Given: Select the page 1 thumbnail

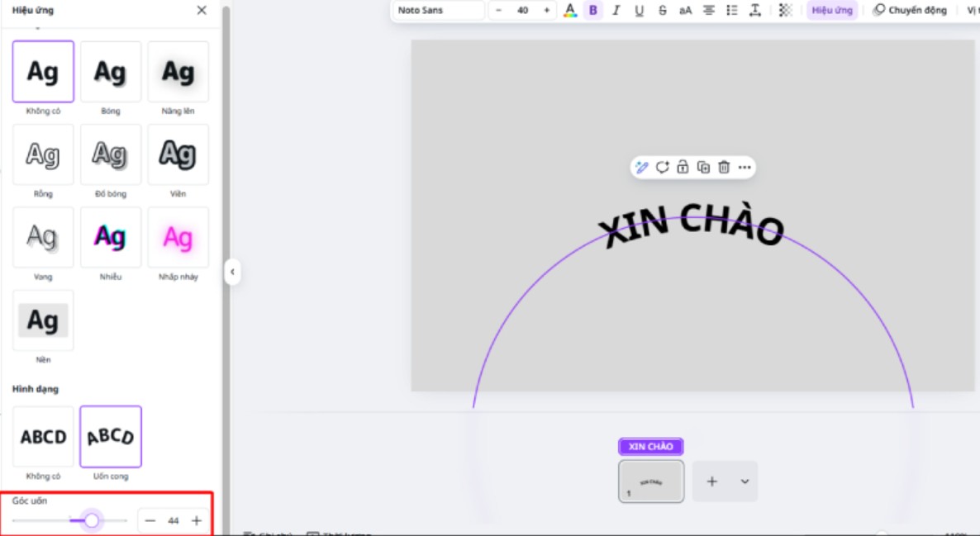Looking at the screenshot, I should click(651, 481).
